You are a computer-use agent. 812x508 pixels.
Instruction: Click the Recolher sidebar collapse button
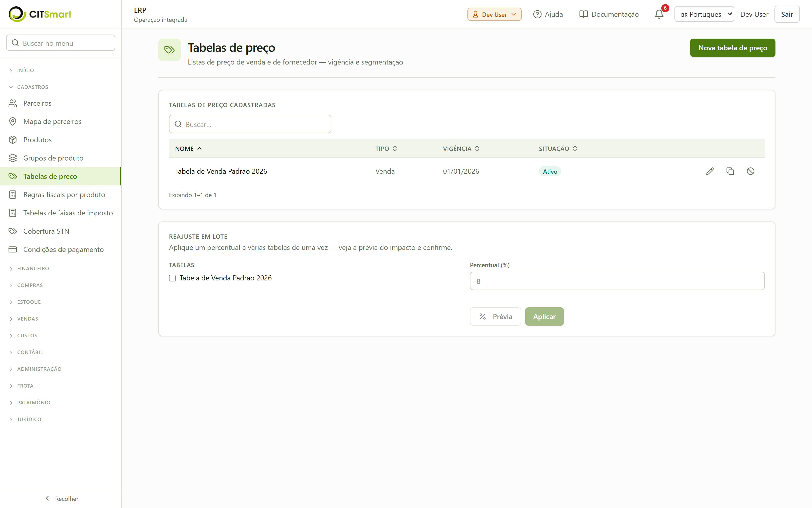tap(61, 499)
